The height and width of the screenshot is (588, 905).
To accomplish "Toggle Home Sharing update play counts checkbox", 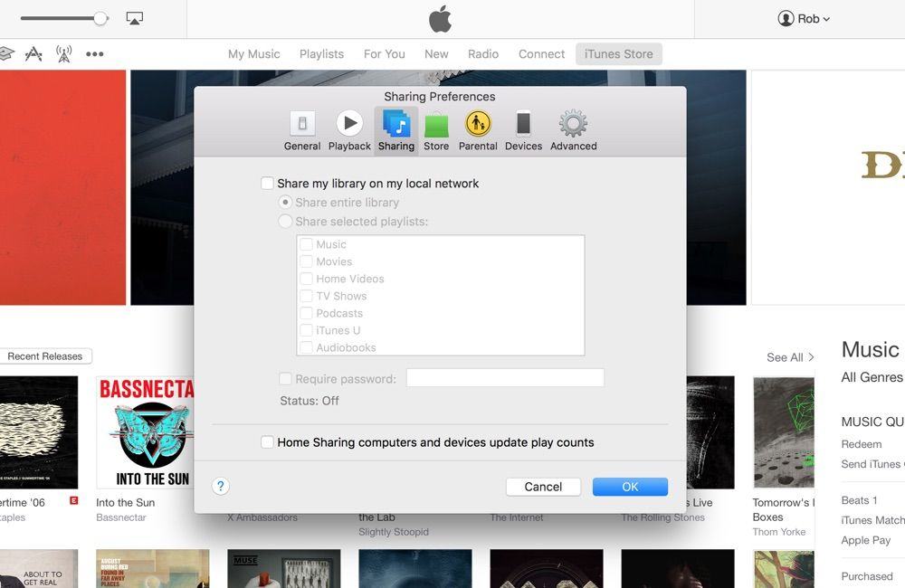I will (x=268, y=442).
